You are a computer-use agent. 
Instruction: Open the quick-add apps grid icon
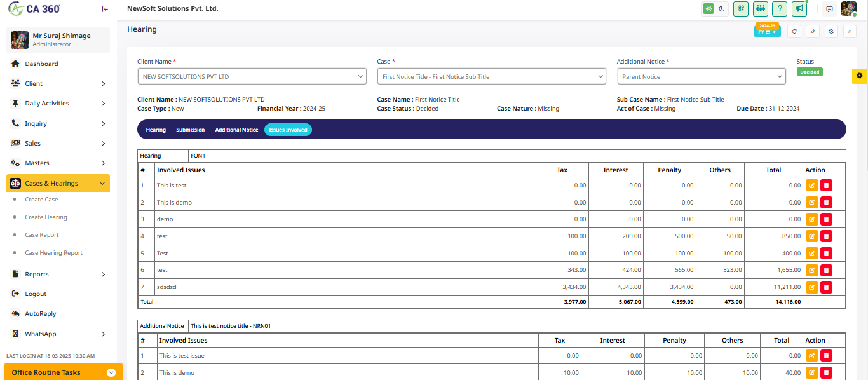click(x=741, y=9)
